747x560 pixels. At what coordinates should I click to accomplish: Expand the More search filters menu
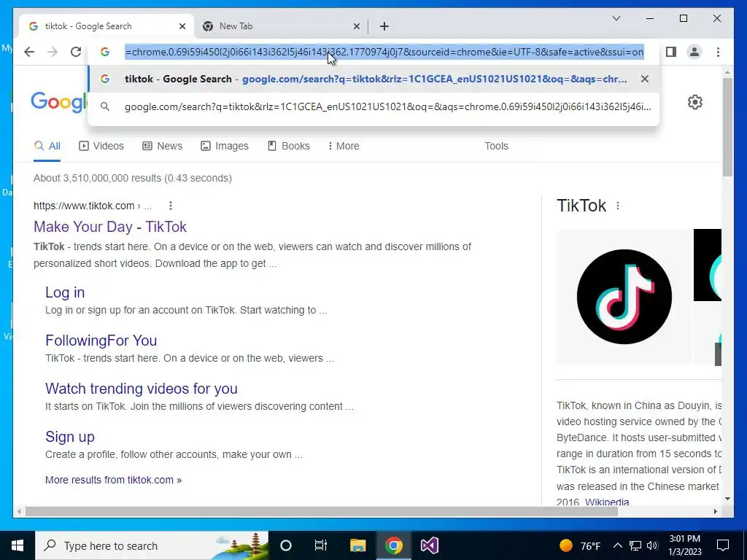tap(344, 146)
